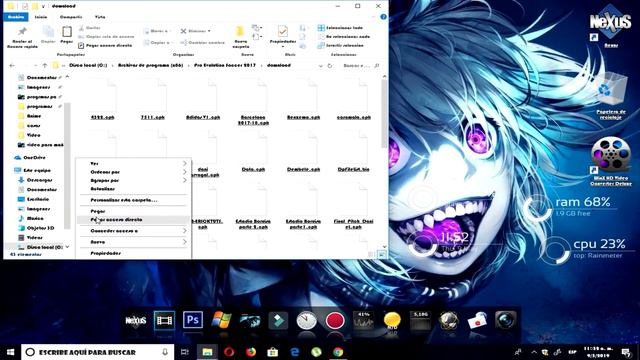Choose Actualizar in the context menu
This screenshot has height=360, width=640.
[133, 189]
